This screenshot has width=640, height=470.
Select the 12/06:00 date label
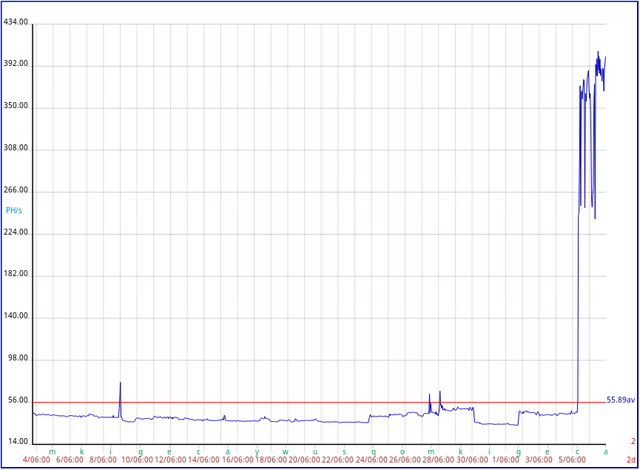[171, 460]
